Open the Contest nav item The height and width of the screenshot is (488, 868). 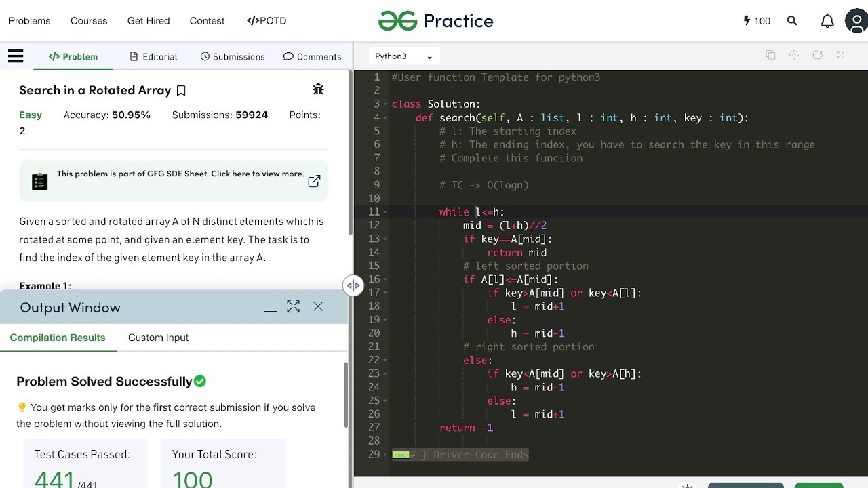207,21
